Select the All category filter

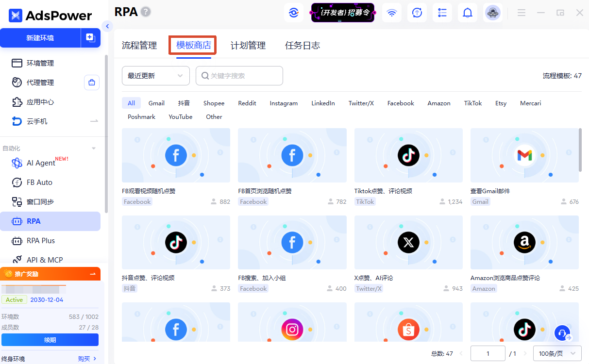click(x=131, y=103)
